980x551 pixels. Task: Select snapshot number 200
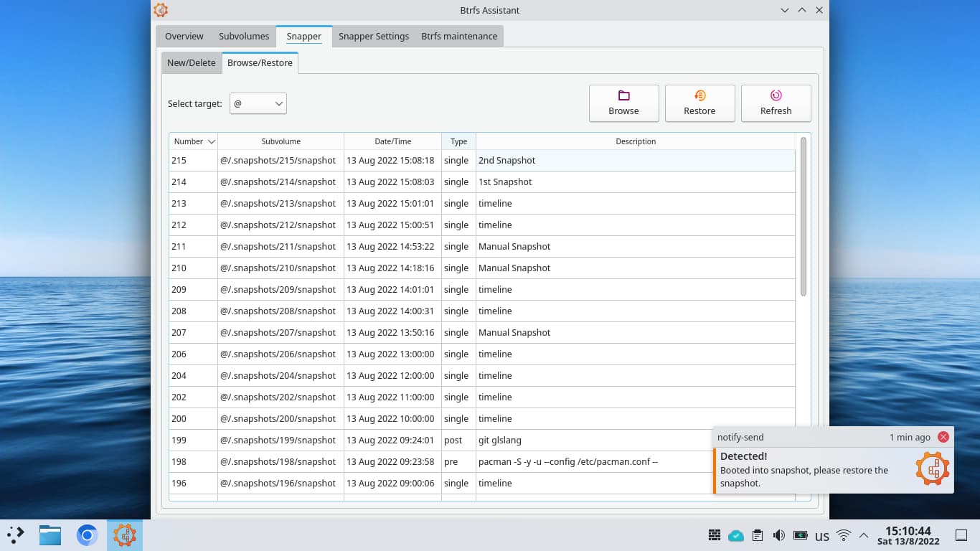(194, 418)
